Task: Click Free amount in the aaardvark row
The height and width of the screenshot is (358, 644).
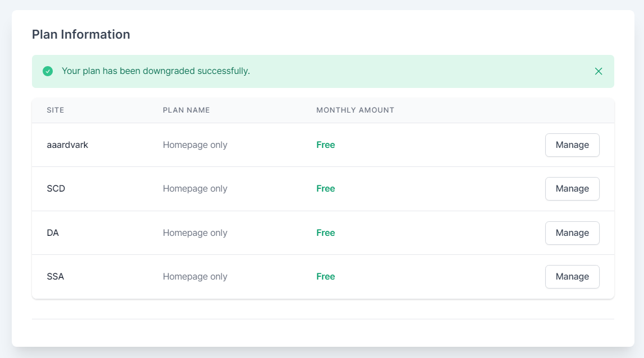Action: (x=325, y=145)
